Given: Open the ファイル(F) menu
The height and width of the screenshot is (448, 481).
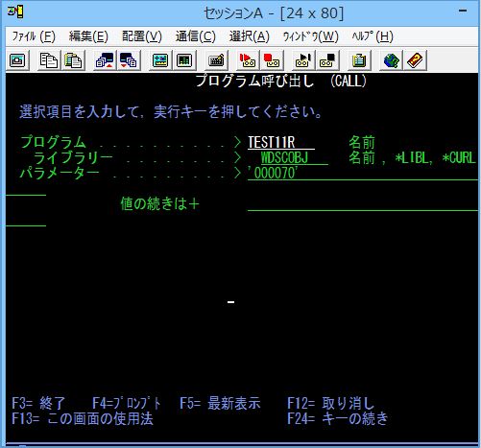Looking at the screenshot, I should pos(34,36).
